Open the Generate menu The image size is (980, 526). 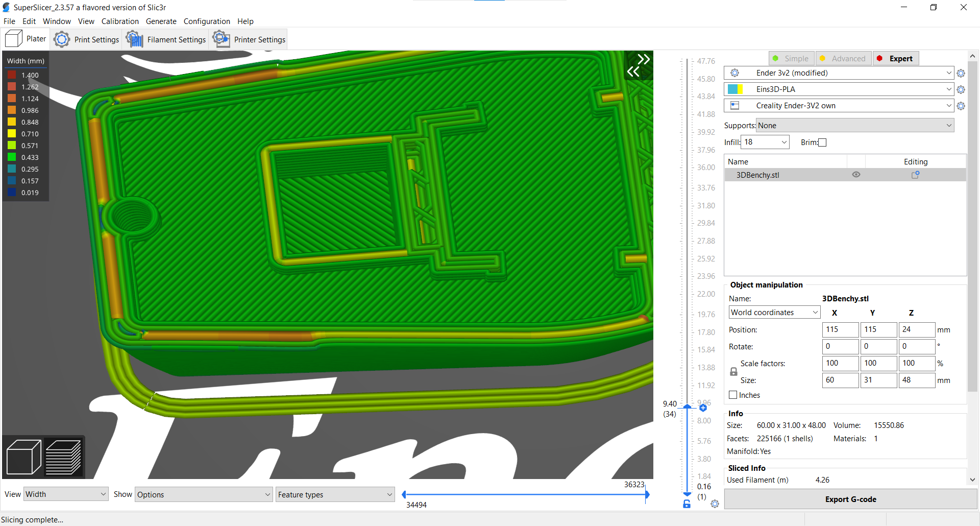[x=161, y=21]
